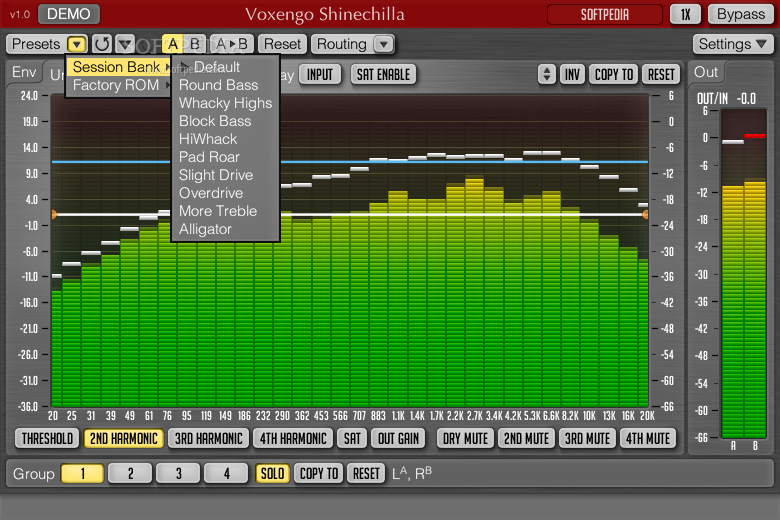Screen dimensions: 780x520
Task: Select Group 2 button
Action: (130, 473)
